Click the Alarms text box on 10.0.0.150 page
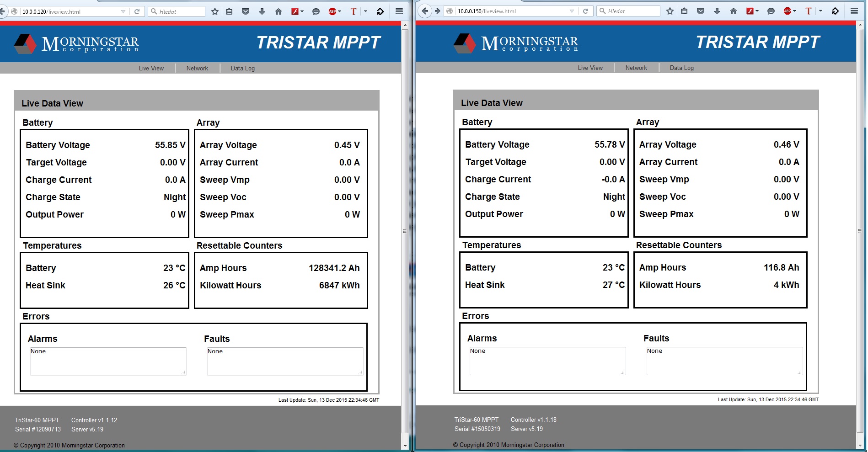 (547, 361)
